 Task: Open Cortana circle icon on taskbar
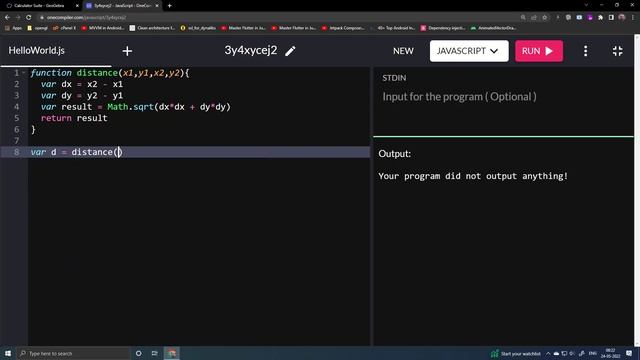point(138,353)
